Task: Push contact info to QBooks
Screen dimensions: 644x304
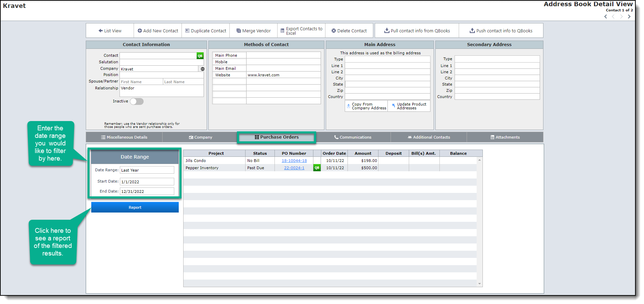Action: coord(501,31)
